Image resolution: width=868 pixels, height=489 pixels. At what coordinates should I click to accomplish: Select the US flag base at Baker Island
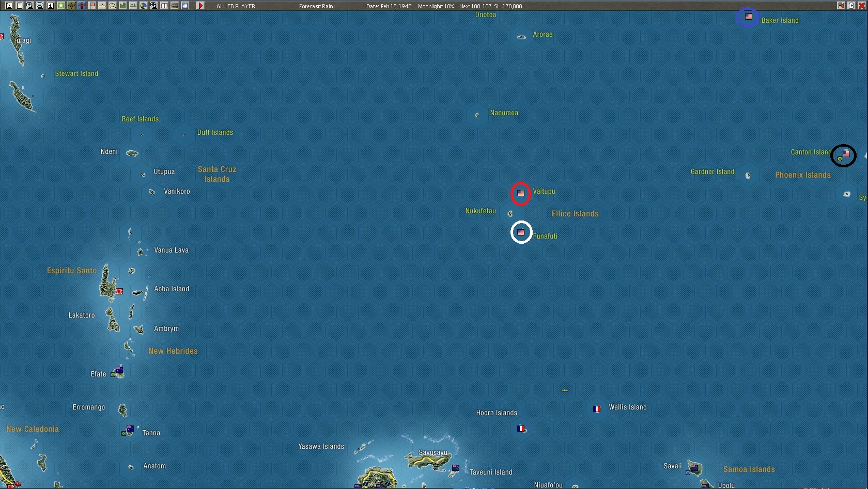point(748,17)
